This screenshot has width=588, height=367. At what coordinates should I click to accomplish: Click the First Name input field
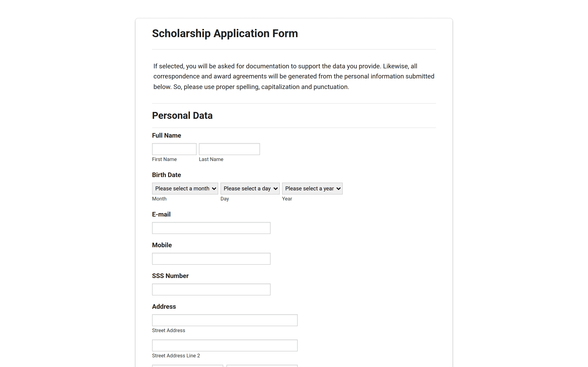pos(174,149)
